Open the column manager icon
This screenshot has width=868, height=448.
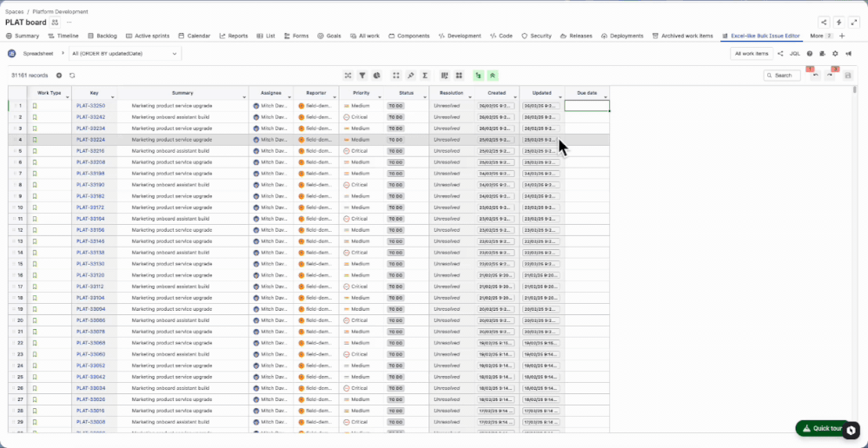click(445, 76)
